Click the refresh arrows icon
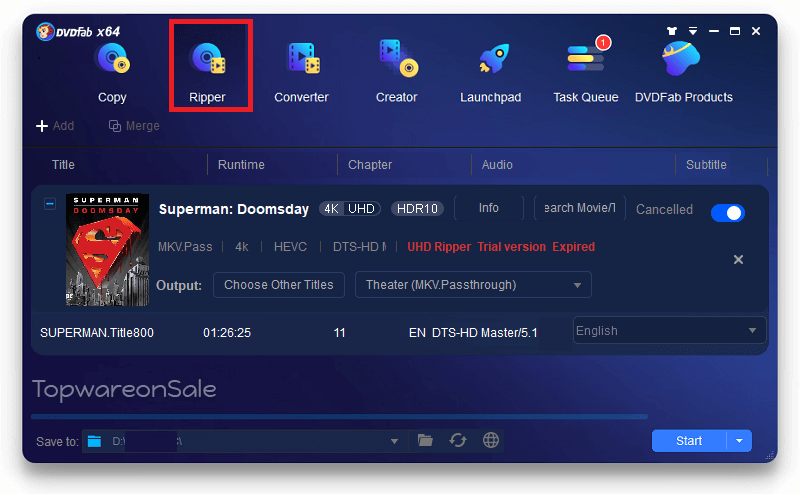The image size is (800, 494). (x=458, y=440)
